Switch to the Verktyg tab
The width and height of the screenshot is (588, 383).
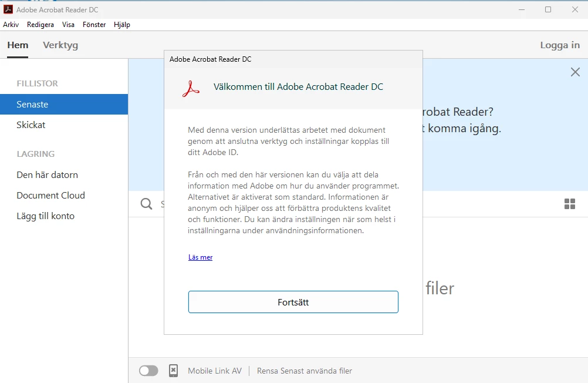[x=60, y=45]
